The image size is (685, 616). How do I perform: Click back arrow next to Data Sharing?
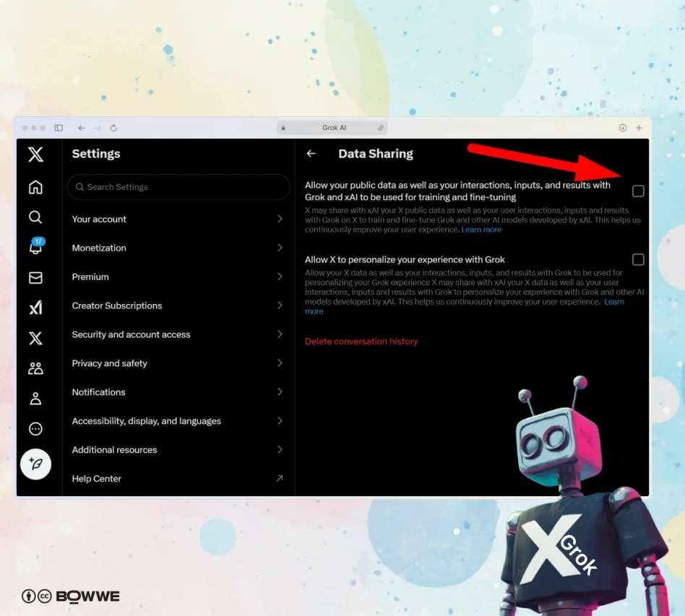[x=311, y=154]
